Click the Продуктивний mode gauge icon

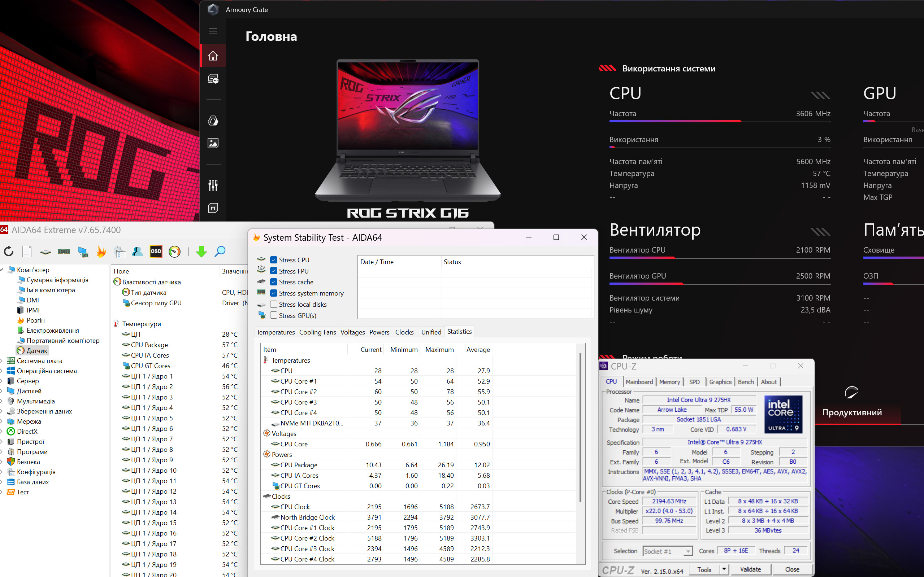pos(851,392)
